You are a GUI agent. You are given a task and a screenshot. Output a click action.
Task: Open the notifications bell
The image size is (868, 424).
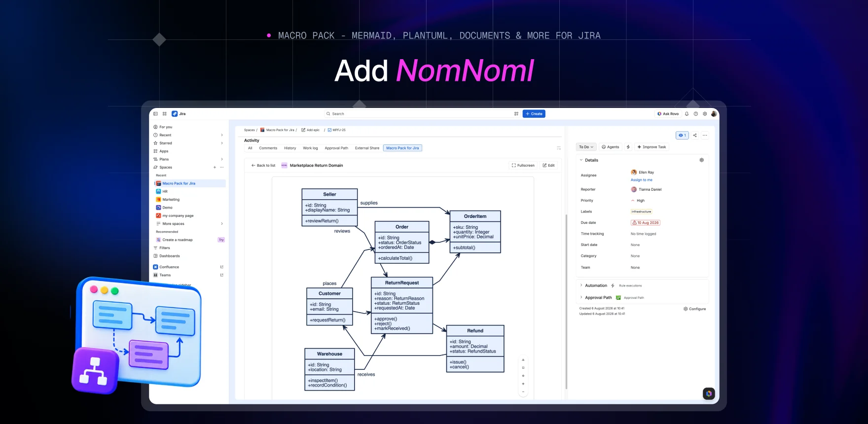(687, 114)
